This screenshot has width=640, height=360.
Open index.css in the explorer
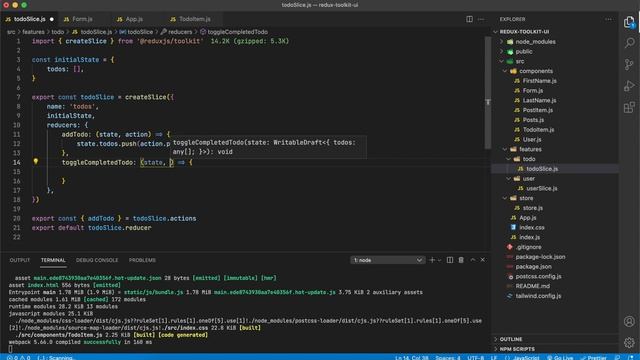(x=532, y=228)
